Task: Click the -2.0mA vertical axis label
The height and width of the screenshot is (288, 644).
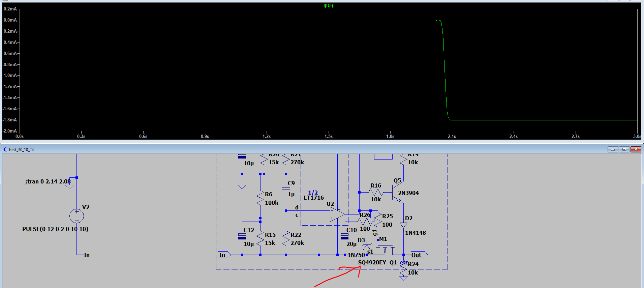Action: point(10,131)
